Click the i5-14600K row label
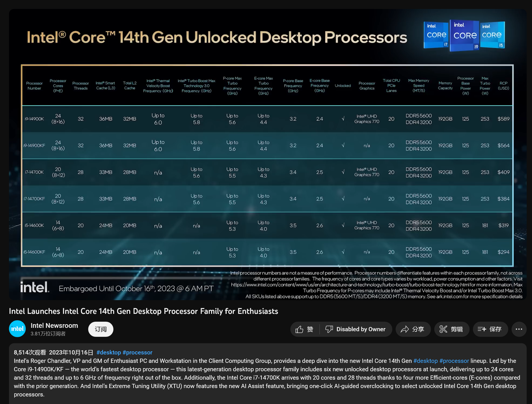Image resolution: width=532 pixels, height=404 pixels. (34, 225)
